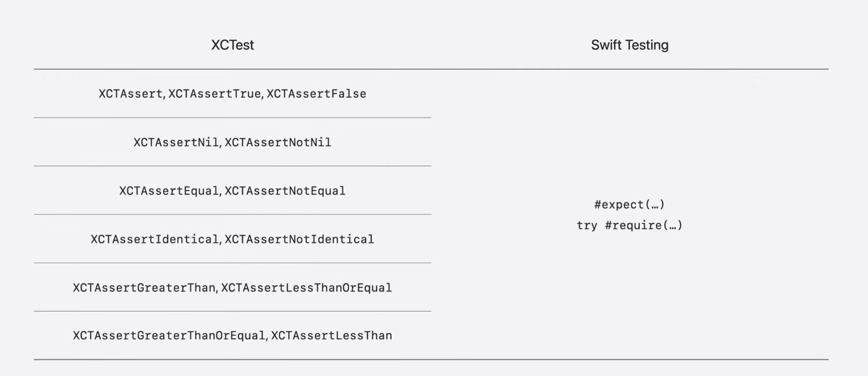Screen dimensions: 868x376
Task: Click the XCTAssertNotNil entry
Action: coord(278,142)
